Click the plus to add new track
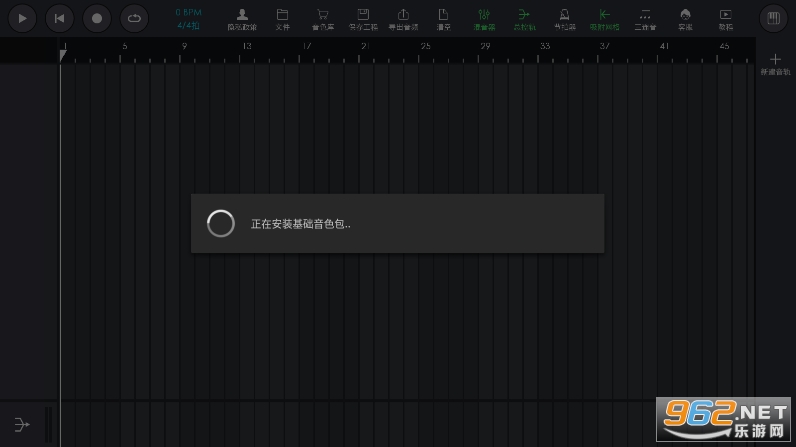Image resolution: width=796 pixels, height=447 pixels. click(775, 60)
